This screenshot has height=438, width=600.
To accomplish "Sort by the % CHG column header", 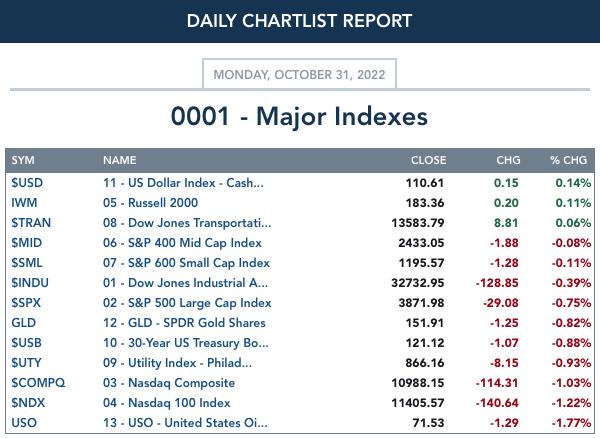I will [568, 160].
